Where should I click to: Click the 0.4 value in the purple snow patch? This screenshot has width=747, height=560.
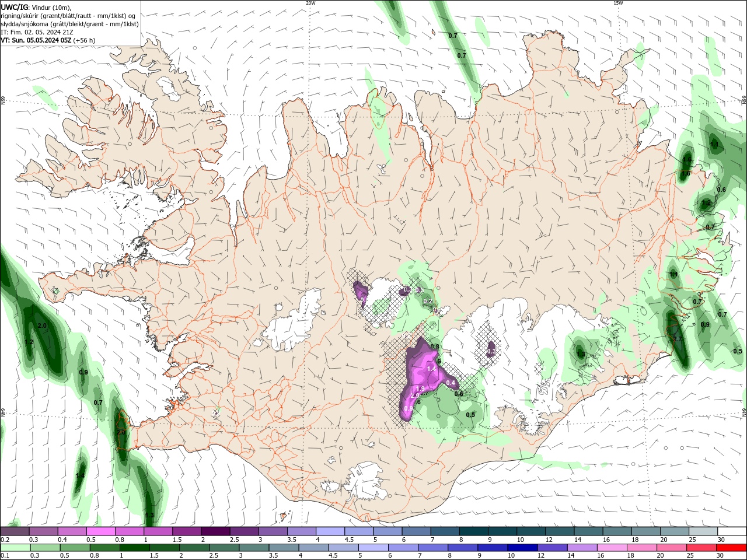[x=451, y=383]
